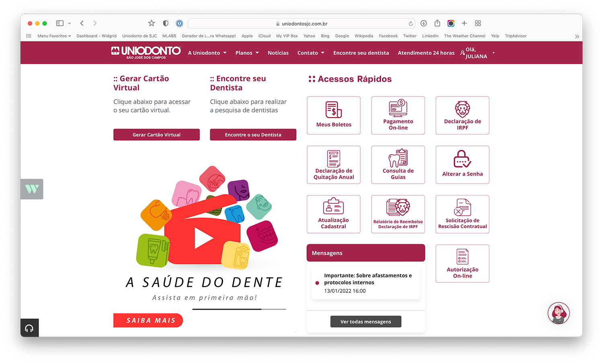Open Solicitação de Rescisão Contratual icon
Image resolution: width=603 pixels, height=364 pixels.
point(462,207)
